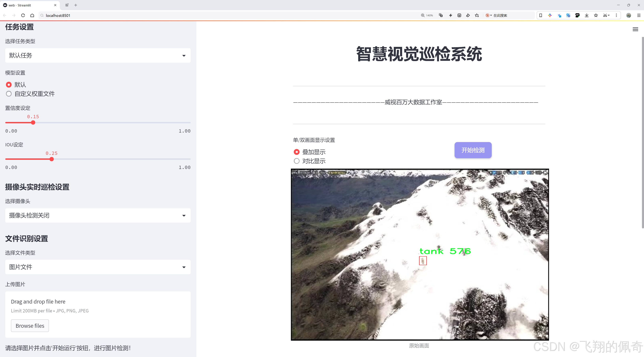Select the web · Streamlit tab
Screen dimensions: 644x357
[x=30, y=5]
